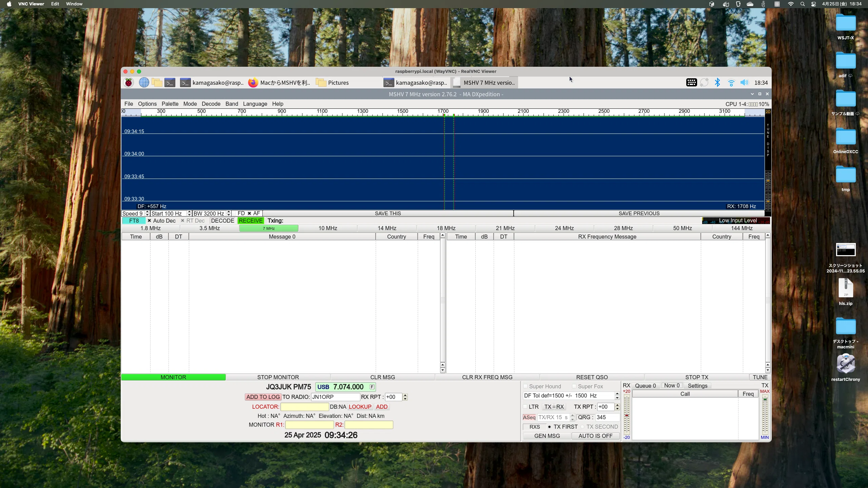This screenshot has width=868, height=488.
Task: Select the TX SECOND radio button
Action: click(x=582, y=427)
